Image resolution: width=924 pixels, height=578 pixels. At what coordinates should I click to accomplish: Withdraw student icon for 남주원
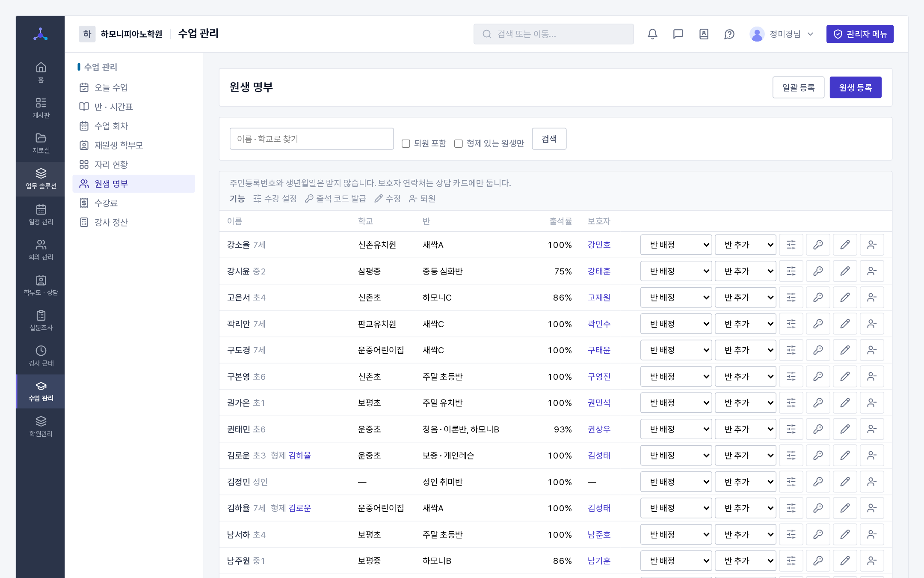point(872,561)
